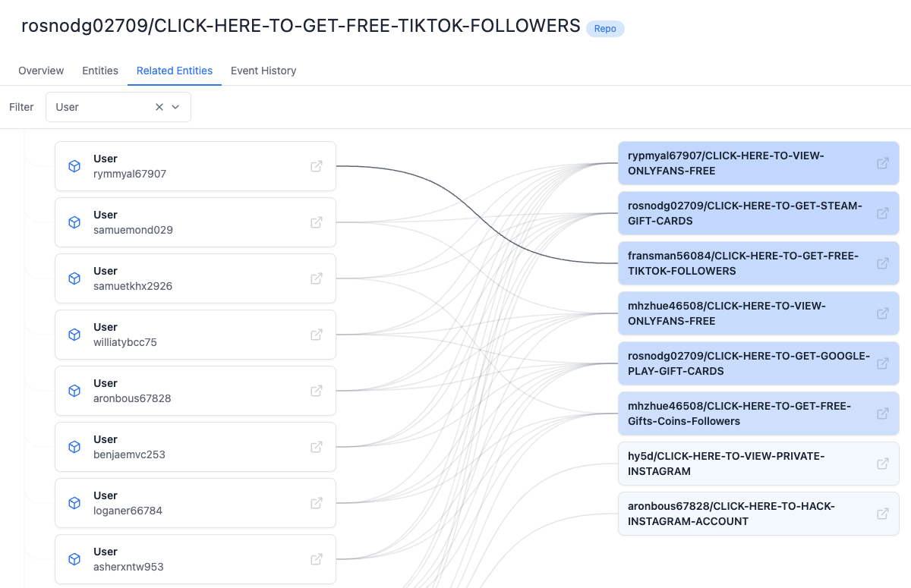
Task: Open external link icon for loganer66784
Action: point(317,503)
